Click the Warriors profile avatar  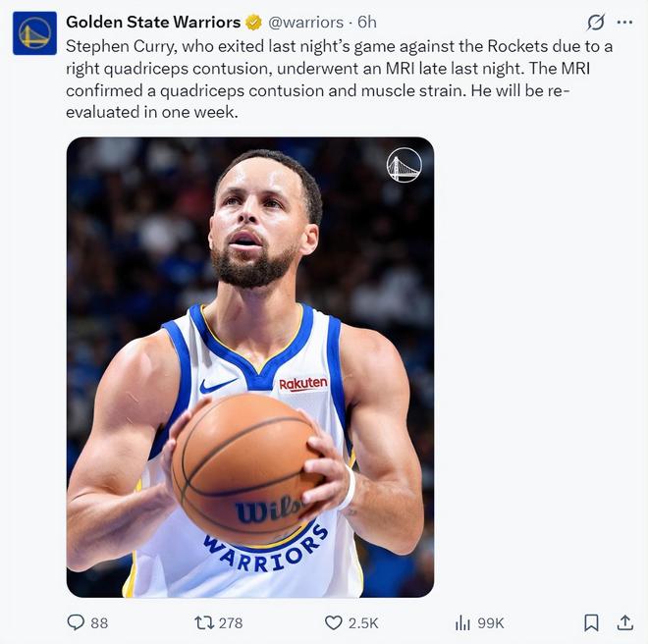pyautogui.click(x=34, y=32)
